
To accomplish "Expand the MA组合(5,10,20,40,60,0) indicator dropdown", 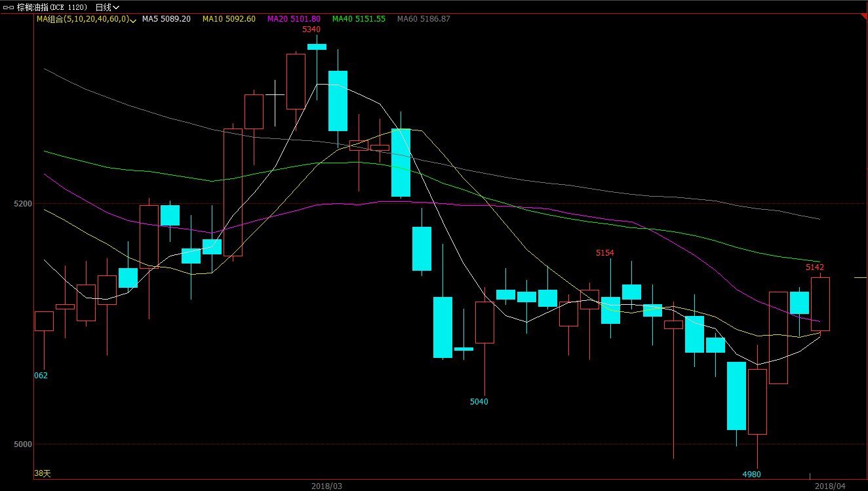I will coord(133,20).
